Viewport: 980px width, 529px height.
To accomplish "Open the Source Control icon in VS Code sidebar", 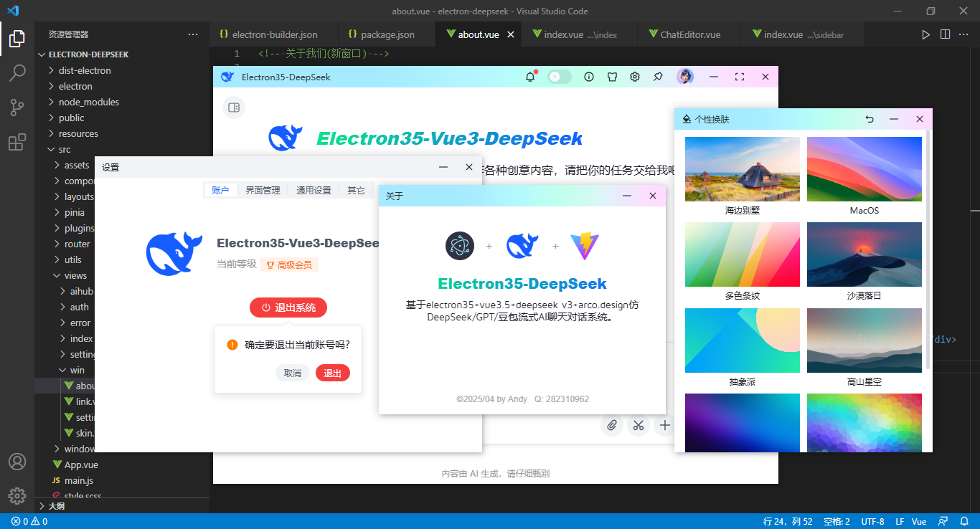I will point(17,108).
